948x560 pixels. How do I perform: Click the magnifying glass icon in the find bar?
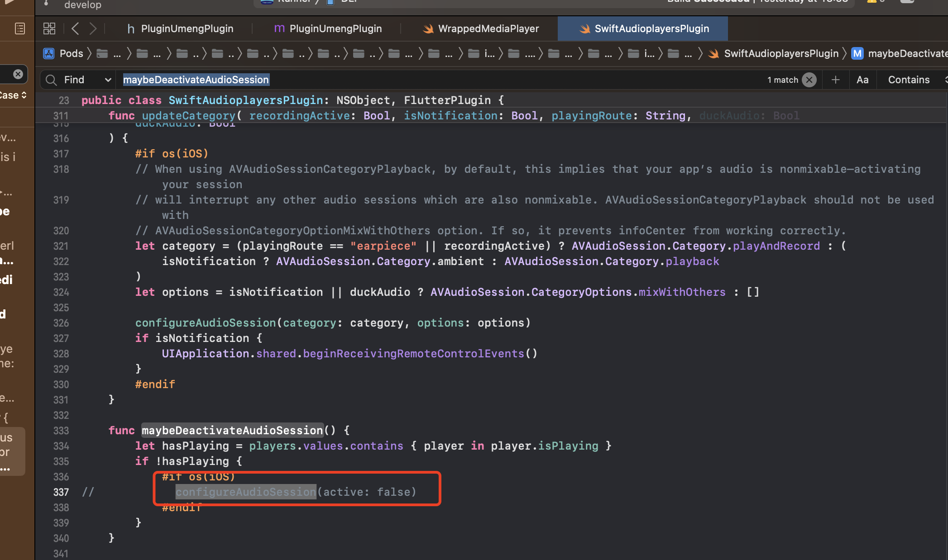coord(51,80)
